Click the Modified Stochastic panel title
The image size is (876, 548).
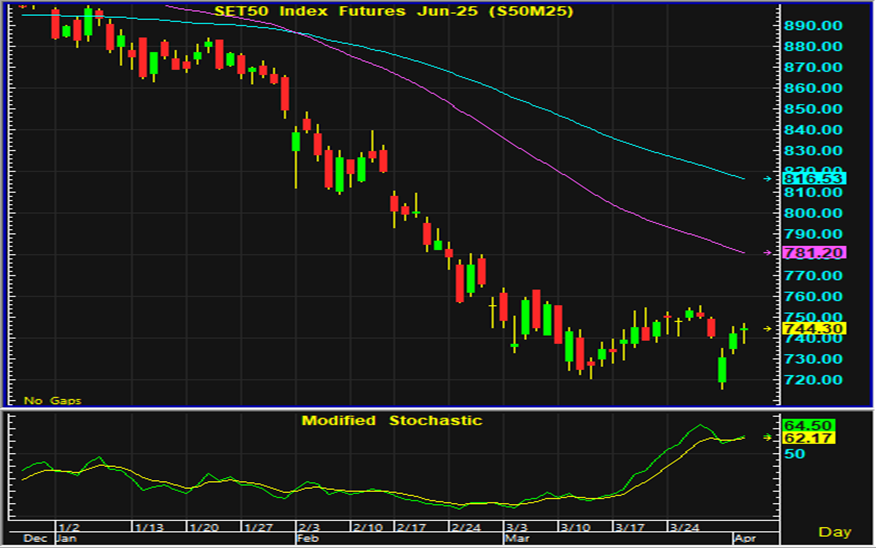pos(392,421)
